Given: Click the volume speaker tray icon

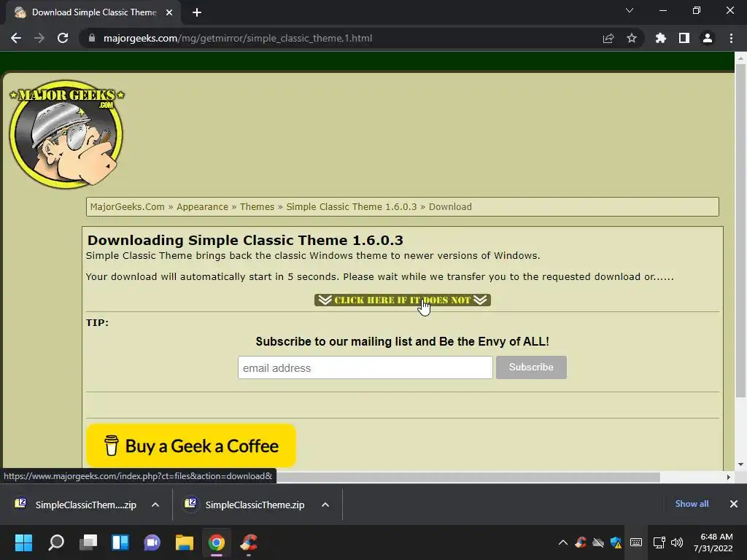Looking at the screenshot, I should (x=676, y=542).
